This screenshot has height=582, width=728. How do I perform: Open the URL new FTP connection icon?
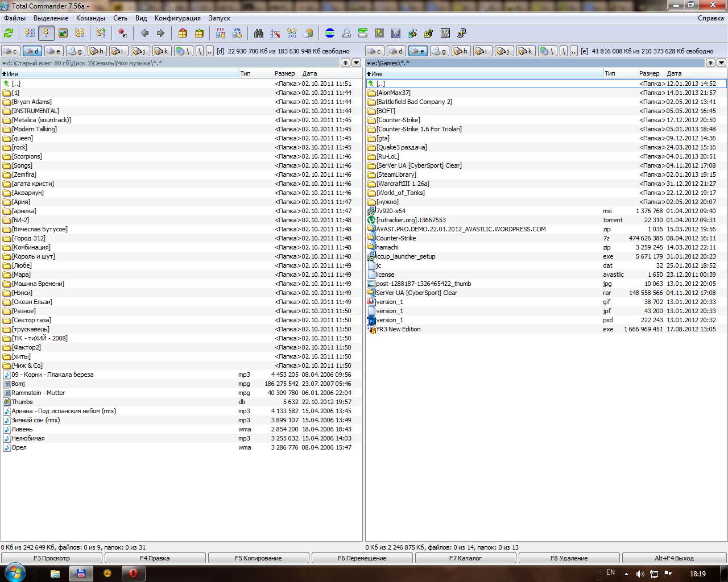(x=237, y=33)
